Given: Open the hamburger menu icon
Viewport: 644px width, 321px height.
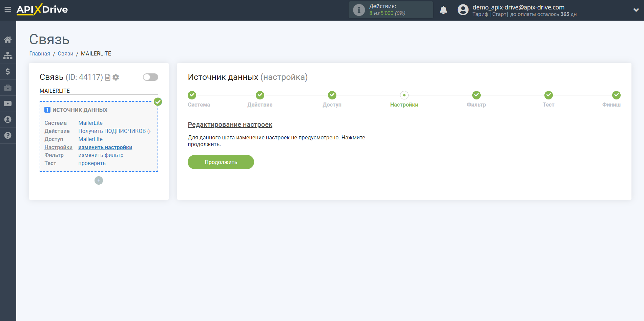Looking at the screenshot, I should 7,9.
